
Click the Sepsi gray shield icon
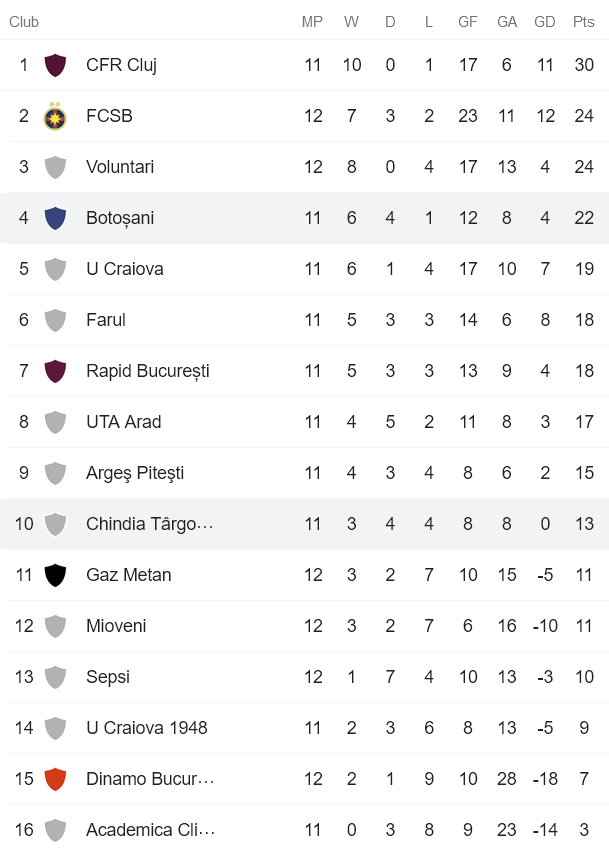pos(56,677)
